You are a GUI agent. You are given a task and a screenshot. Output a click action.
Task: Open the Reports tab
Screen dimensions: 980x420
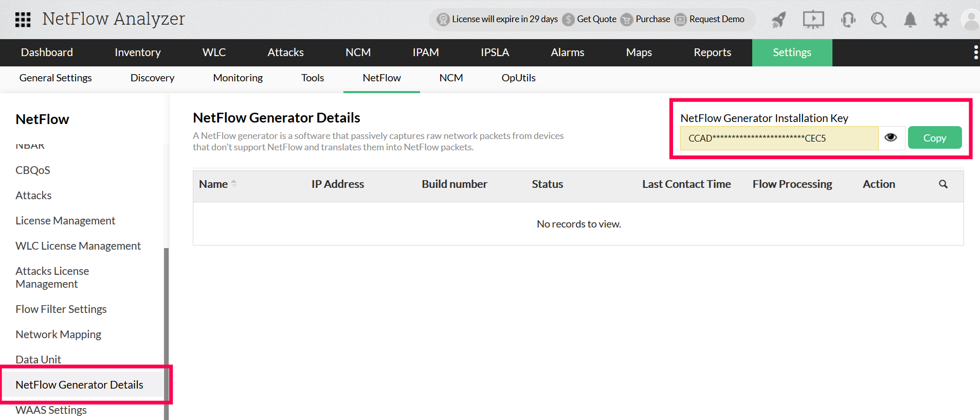click(712, 52)
